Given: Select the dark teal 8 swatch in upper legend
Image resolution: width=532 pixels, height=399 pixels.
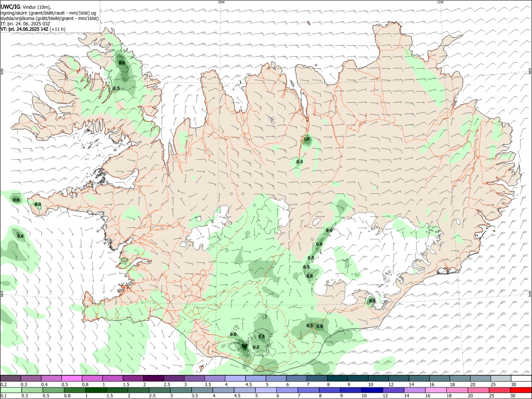Looking at the screenshot, I should tap(337, 379).
